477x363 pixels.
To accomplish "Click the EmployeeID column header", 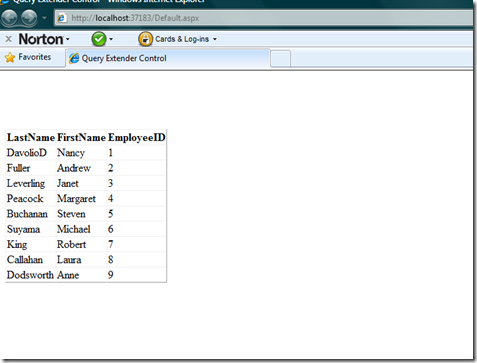I will point(137,137).
